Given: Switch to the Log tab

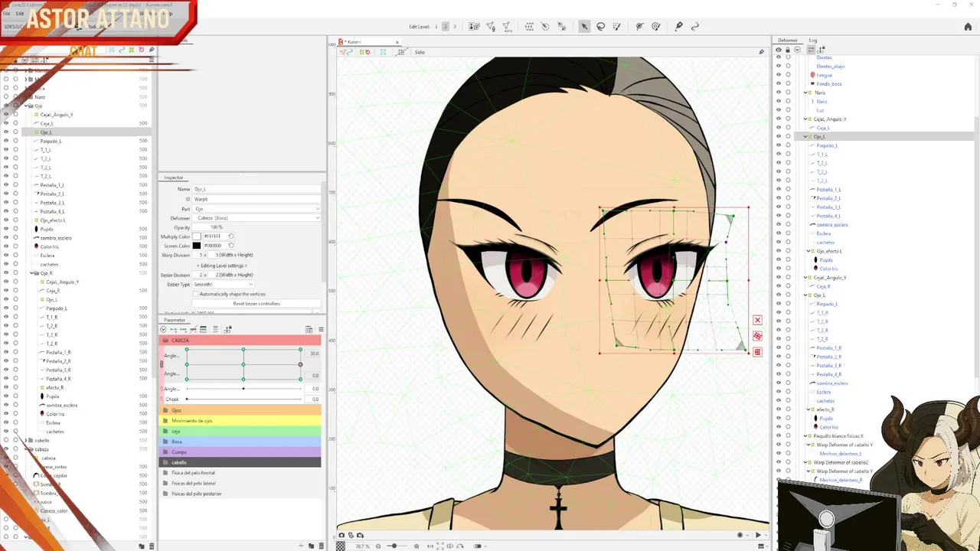Looking at the screenshot, I should pos(813,41).
